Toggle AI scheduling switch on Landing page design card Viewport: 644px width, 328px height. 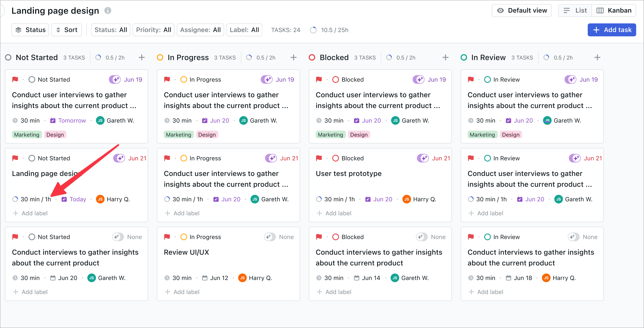click(x=119, y=158)
